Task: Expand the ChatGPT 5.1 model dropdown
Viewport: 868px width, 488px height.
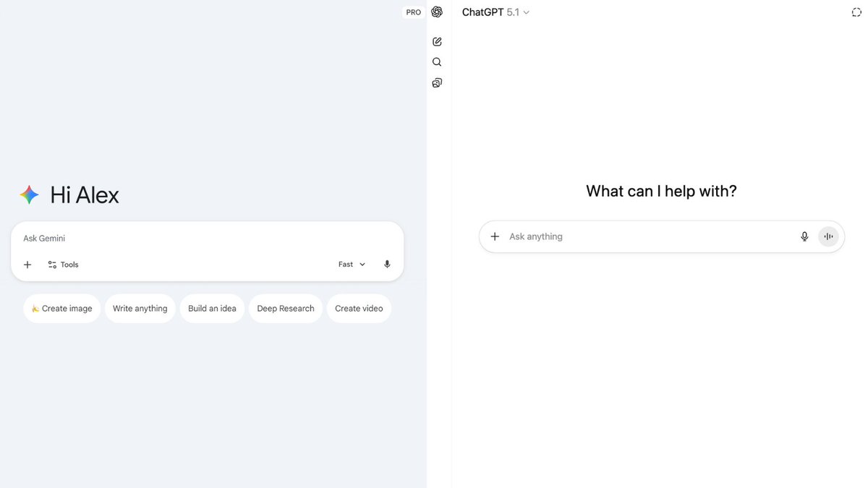Action: point(496,12)
